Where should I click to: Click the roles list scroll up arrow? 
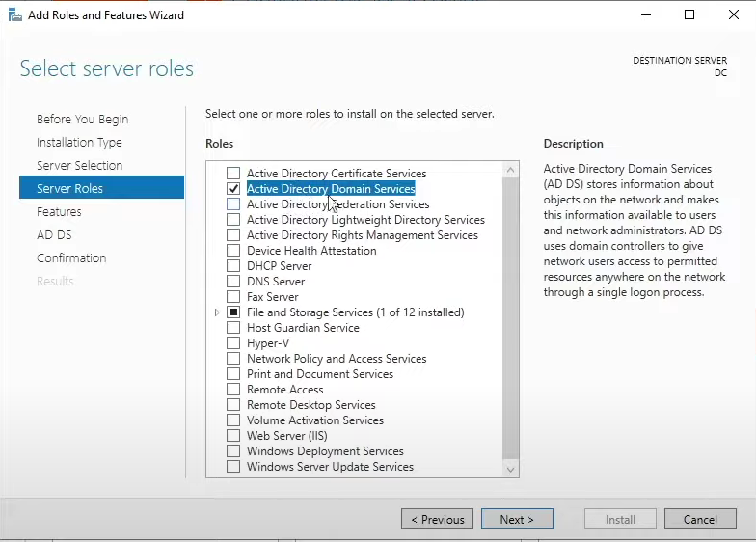pyautogui.click(x=511, y=170)
